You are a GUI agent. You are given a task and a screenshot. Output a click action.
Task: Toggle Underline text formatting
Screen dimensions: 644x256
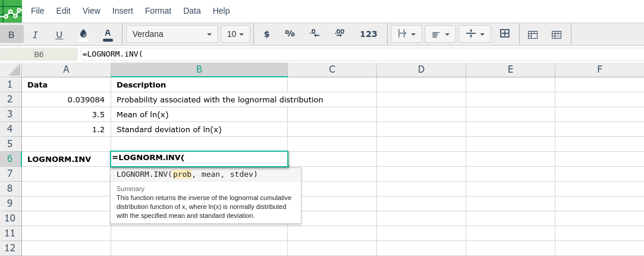tap(59, 35)
